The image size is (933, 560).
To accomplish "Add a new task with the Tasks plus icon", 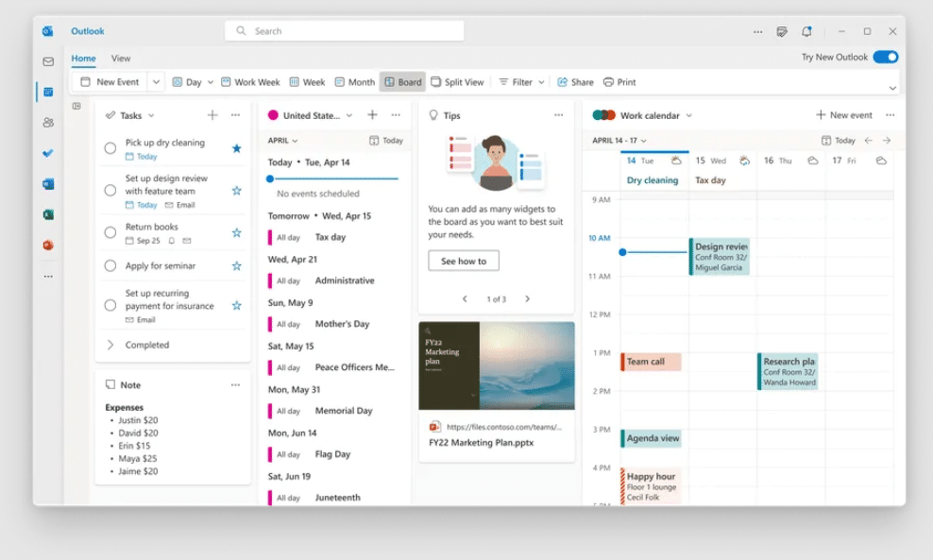I will coord(212,115).
